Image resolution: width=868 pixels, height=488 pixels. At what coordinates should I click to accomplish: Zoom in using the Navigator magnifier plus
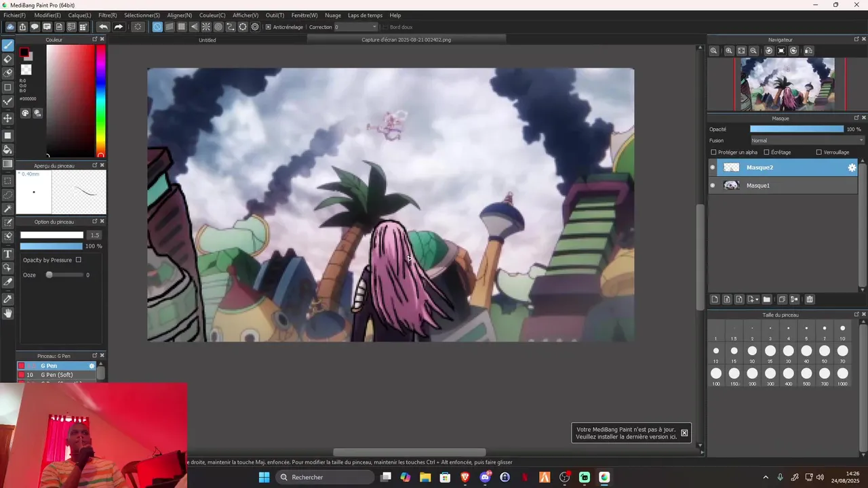pos(729,51)
